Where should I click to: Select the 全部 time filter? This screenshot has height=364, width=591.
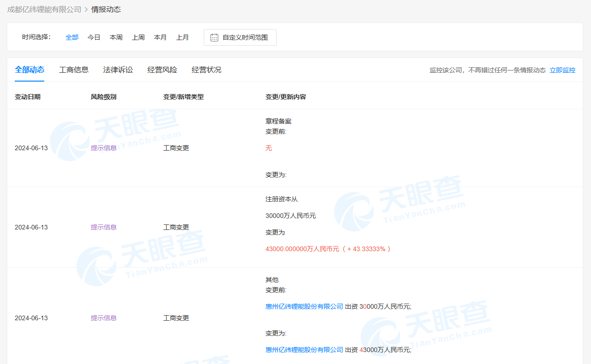(72, 37)
